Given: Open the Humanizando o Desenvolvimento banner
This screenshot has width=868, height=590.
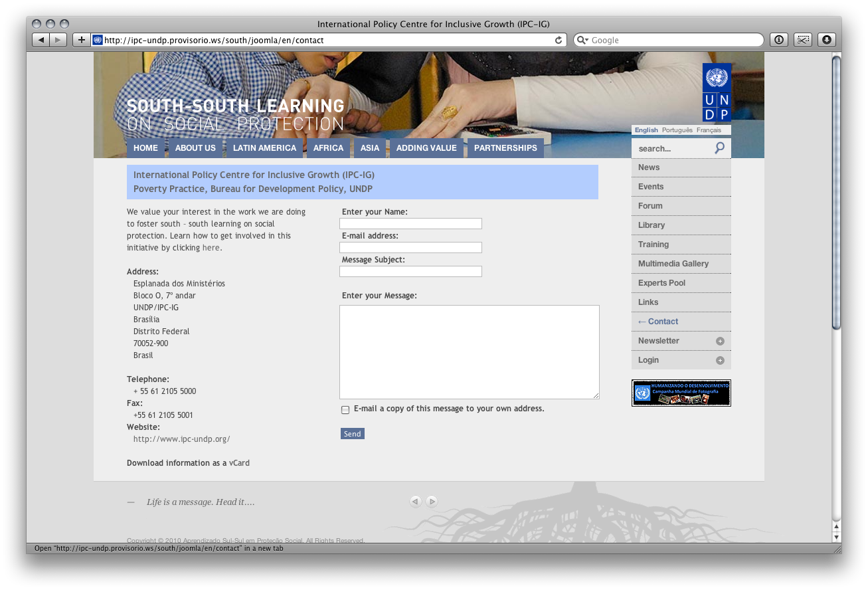Looking at the screenshot, I should [x=681, y=393].
